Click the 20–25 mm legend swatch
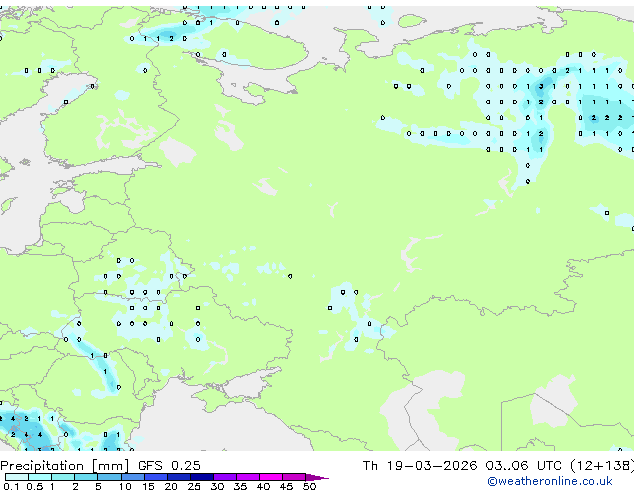Image resolution: width=634 pixels, height=490 pixels. click(179, 477)
